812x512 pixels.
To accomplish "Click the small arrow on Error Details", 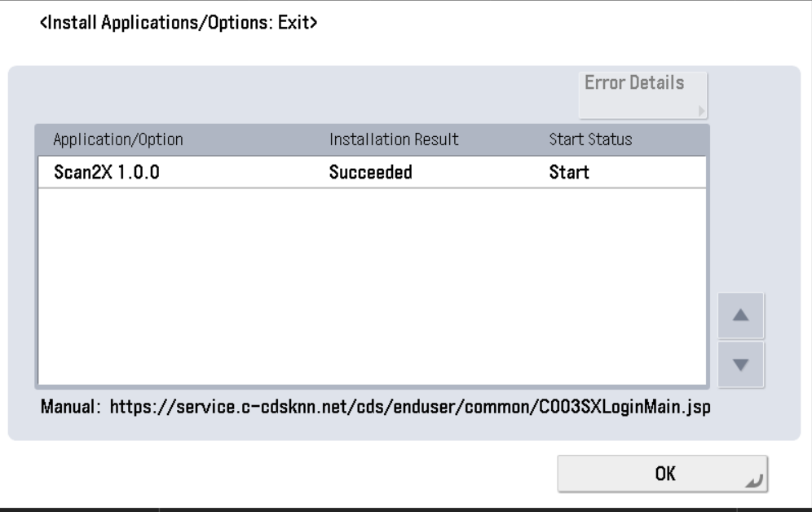I will (x=700, y=113).
